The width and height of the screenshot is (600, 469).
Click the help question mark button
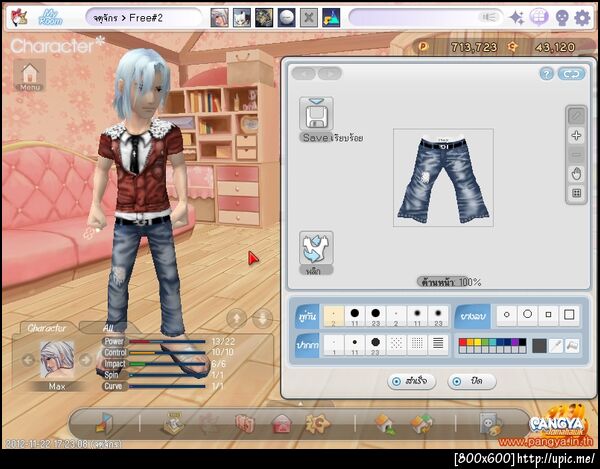[546, 74]
